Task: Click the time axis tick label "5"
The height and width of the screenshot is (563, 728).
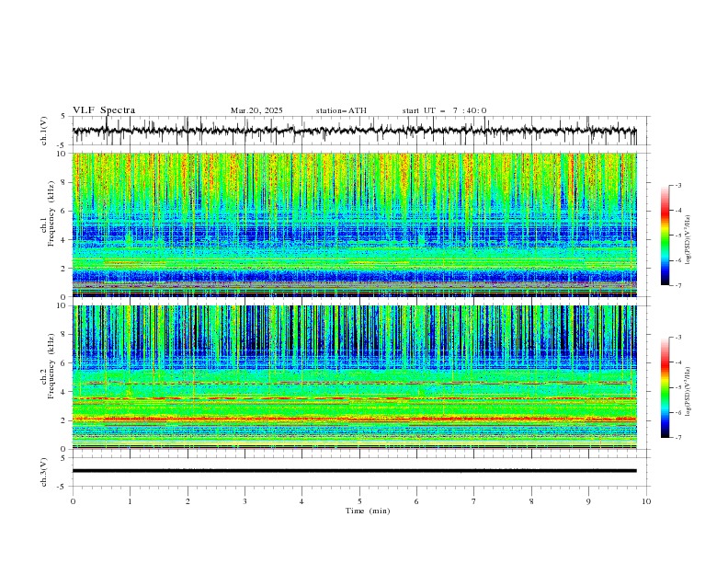Action: (359, 501)
